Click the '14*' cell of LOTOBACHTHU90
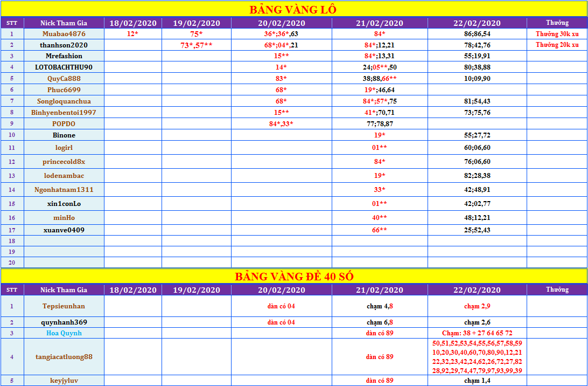The image size is (588, 386). (281, 67)
